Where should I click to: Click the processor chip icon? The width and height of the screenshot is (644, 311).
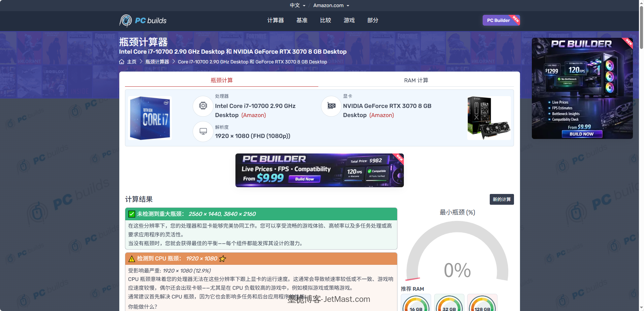click(203, 106)
